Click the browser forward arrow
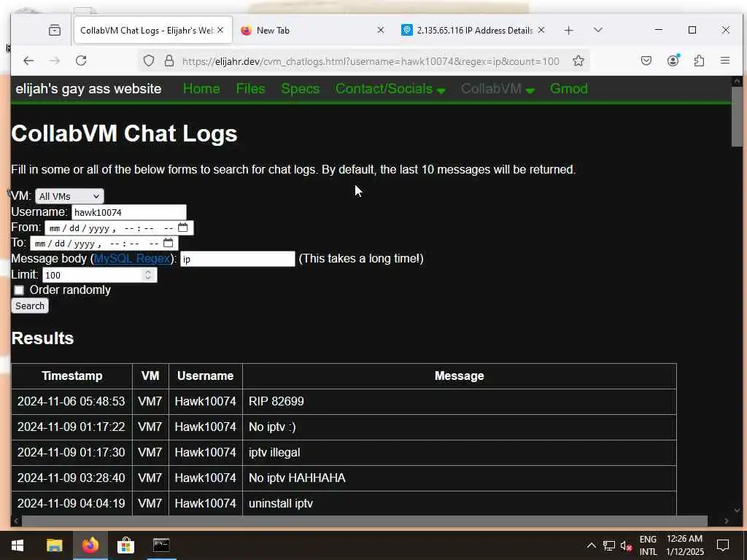Screen dimensions: 747x560 [55, 61]
